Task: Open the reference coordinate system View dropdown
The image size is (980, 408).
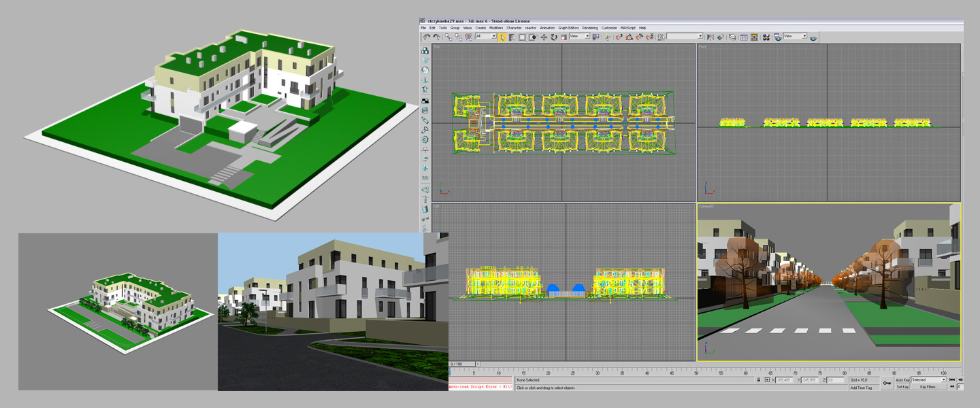Action: click(x=579, y=37)
